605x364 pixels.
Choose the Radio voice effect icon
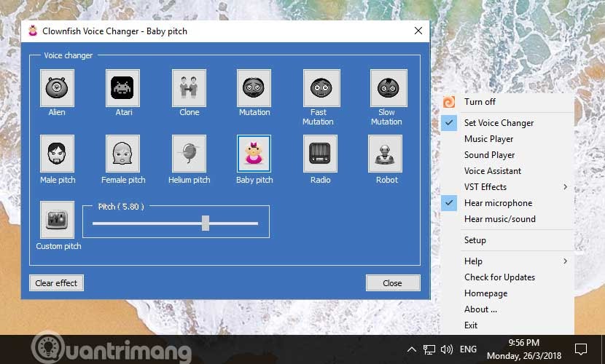coord(320,154)
